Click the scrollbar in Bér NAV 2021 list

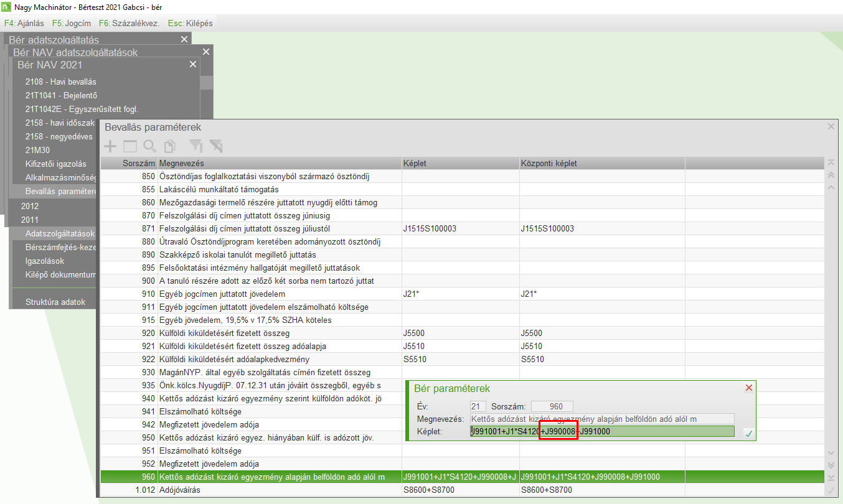click(207, 83)
